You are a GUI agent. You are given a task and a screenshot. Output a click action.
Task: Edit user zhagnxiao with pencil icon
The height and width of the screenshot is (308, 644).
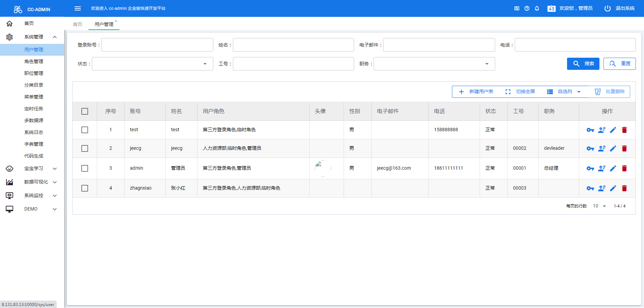click(613, 188)
